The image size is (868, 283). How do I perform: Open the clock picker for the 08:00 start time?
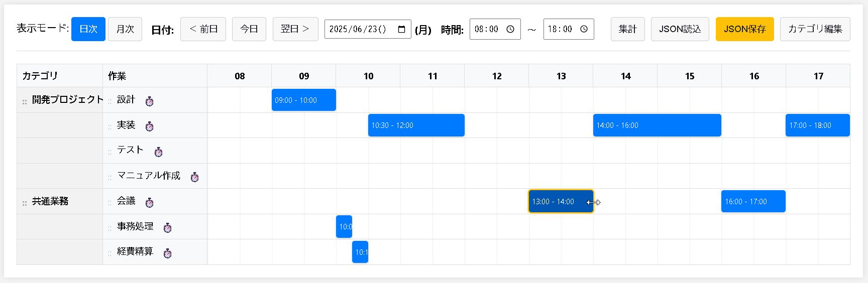tap(510, 29)
